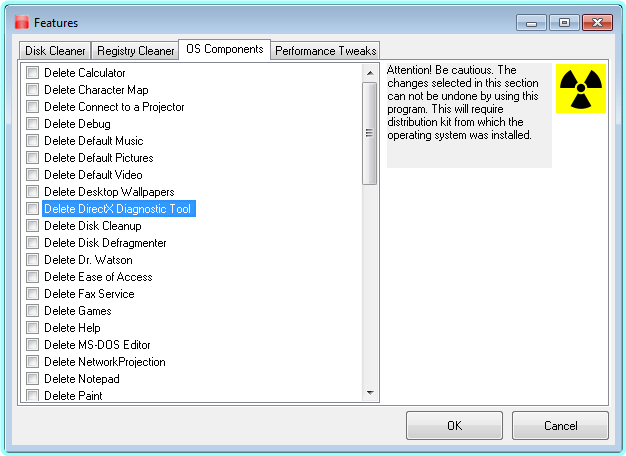Confirm with the OK button
Image resolution: width=626 pixels, height=456 pixels.
tap(454, 426)
